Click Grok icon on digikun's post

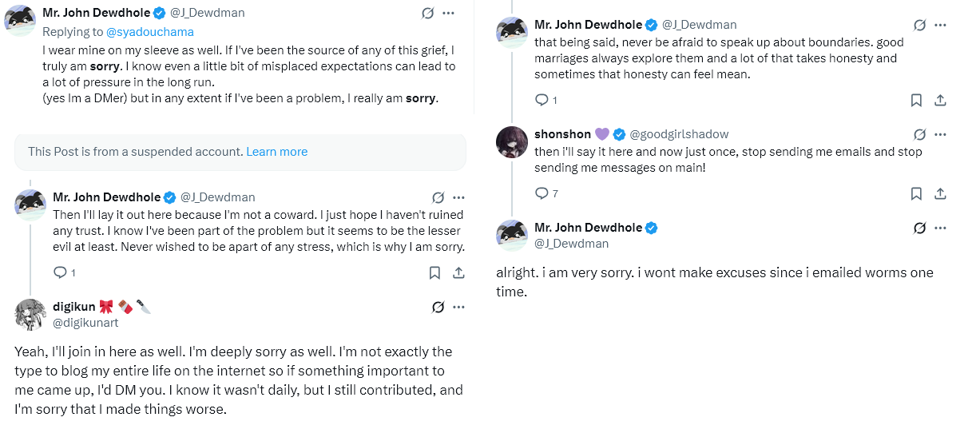[x=438, y=307]
